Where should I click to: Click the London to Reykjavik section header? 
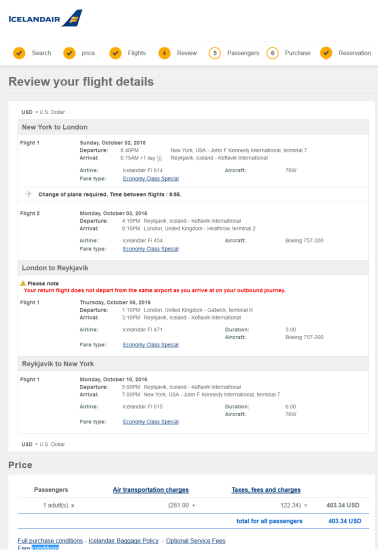[193, 268]
